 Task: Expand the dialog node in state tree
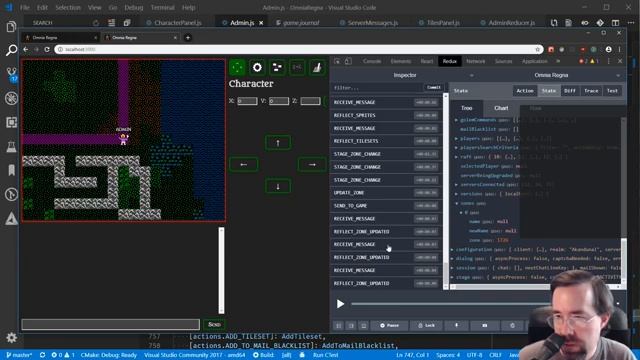[x=452, y=258]
